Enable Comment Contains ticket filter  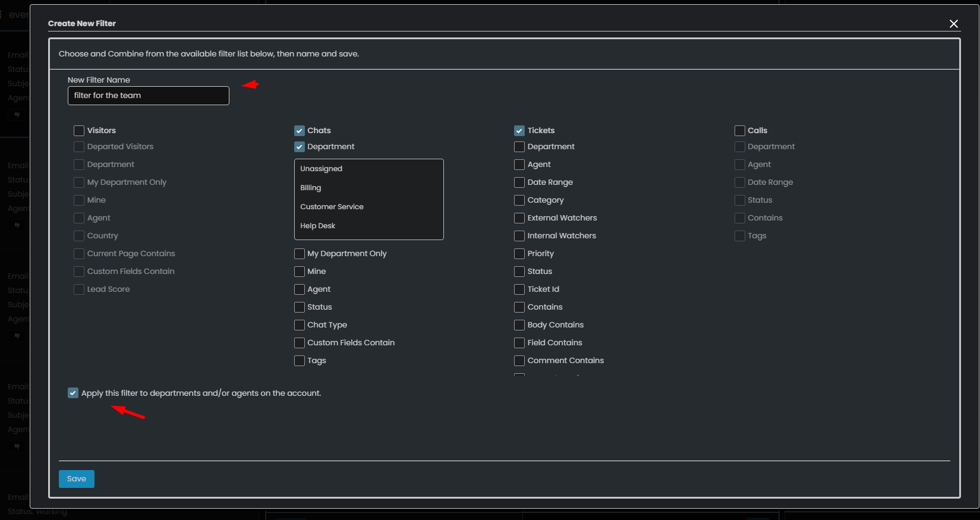pyautogui.click(x=519, y=361)
